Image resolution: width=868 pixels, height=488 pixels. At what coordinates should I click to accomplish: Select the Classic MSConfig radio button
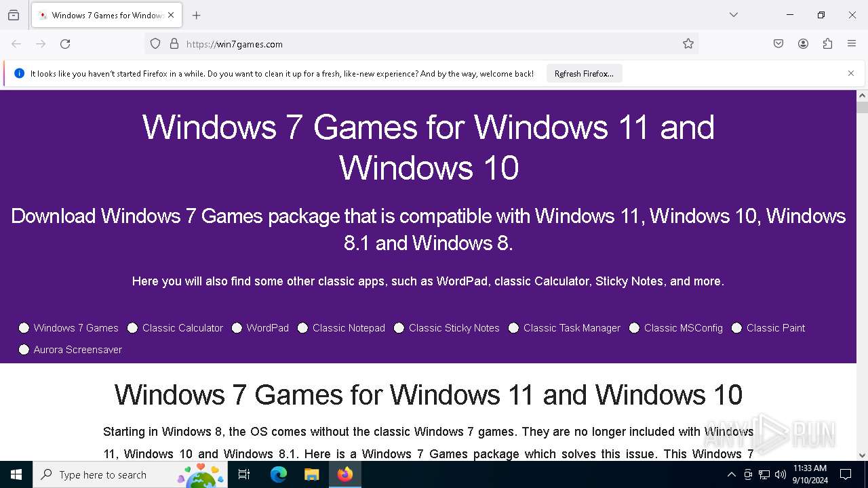click(x=634, y=328)
